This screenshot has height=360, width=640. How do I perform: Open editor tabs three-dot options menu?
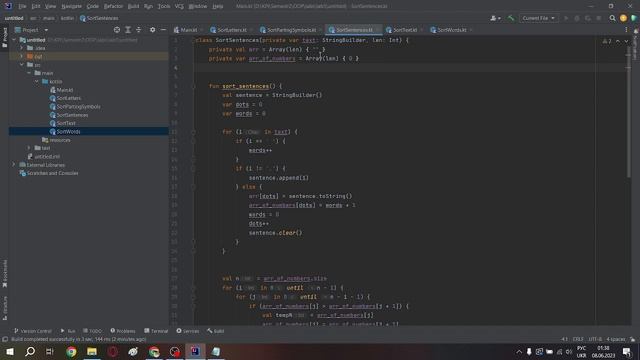626,30
